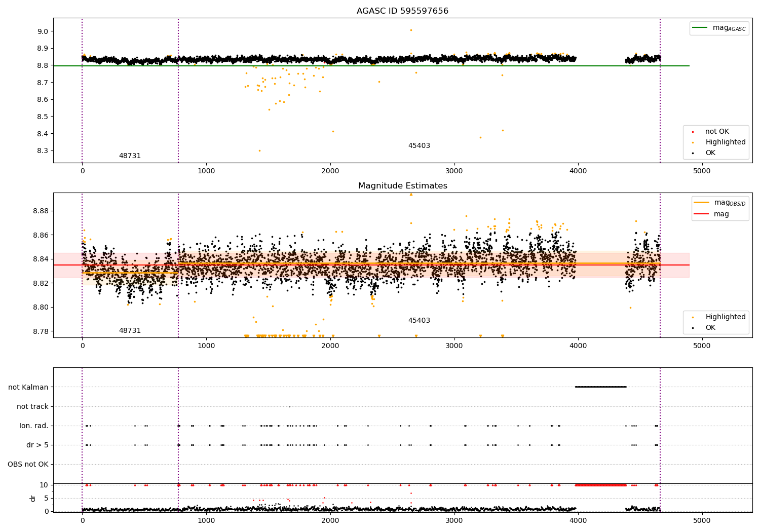Click the 'OBS not OK' axis label
Image resolution: width=760 pixels, height=532 pixels.
28,464
